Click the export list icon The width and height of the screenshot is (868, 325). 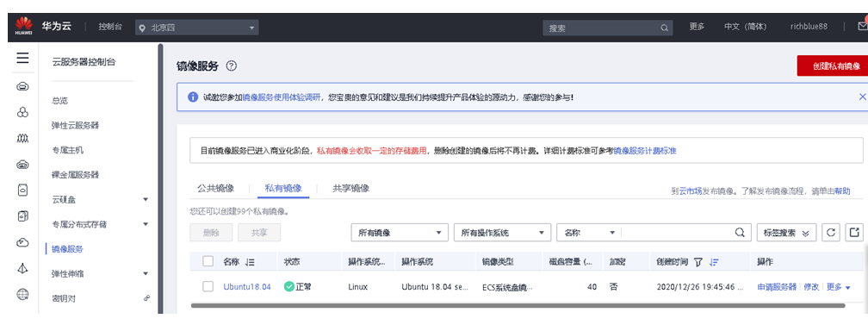pyautogui.click(x=854, y=233)
